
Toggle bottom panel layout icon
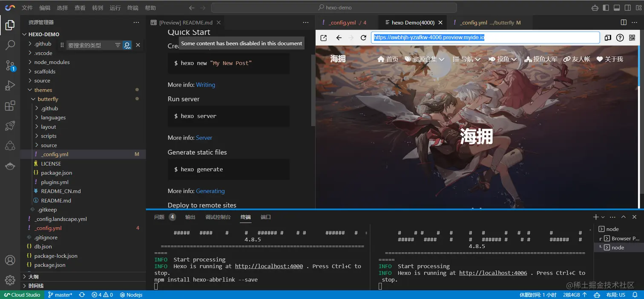pyautogui.click(x=617, y=8)
